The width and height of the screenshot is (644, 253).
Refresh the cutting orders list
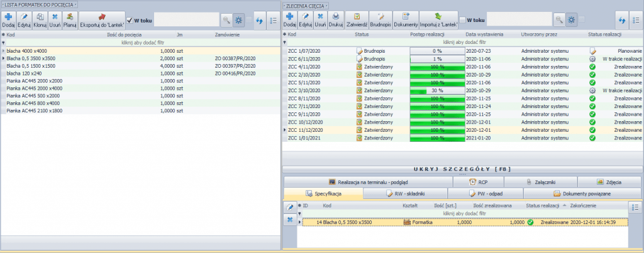coord(621,19)
